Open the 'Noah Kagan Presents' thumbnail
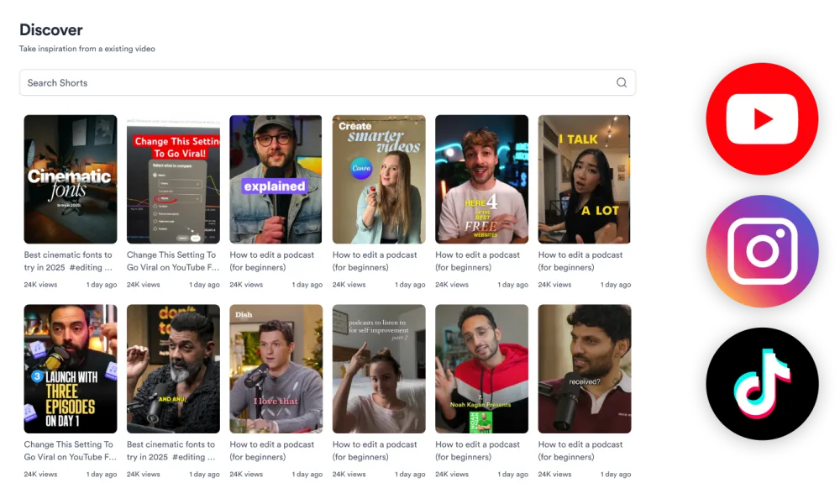The width and height of the screenshot is (840, 504). [x=481, y=369]
